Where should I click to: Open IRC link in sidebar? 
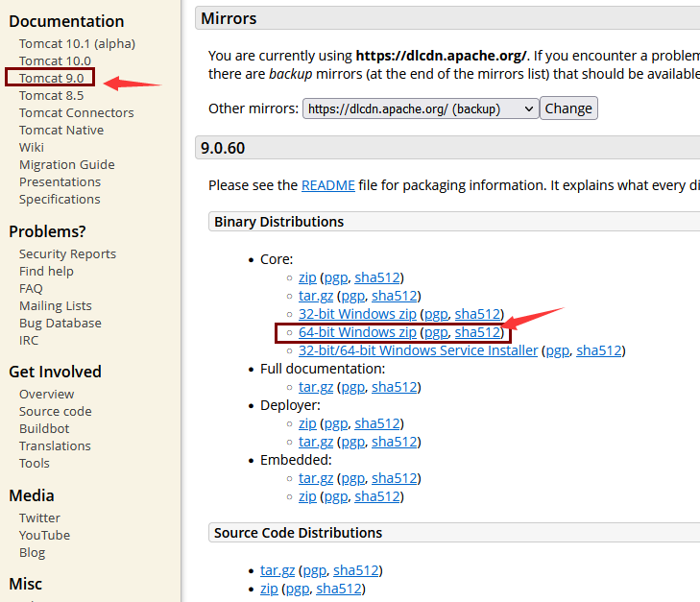(29, 341)
